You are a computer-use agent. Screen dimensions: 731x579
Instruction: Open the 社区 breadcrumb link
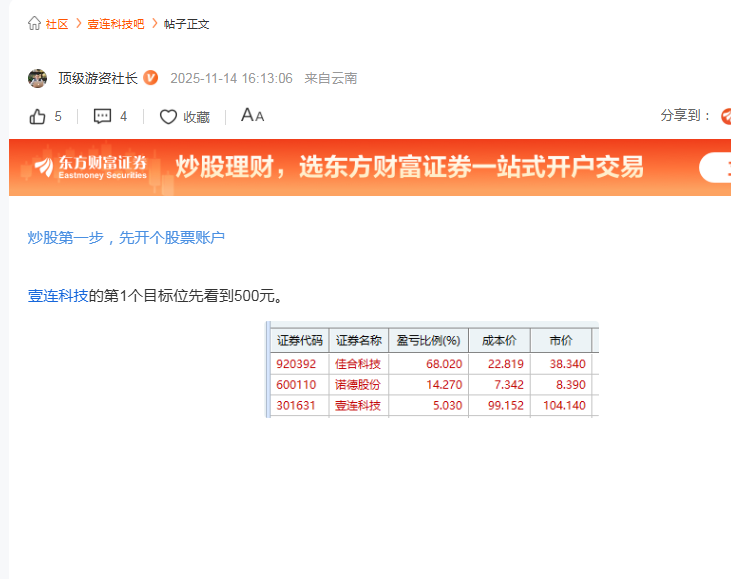click(57, 24)
